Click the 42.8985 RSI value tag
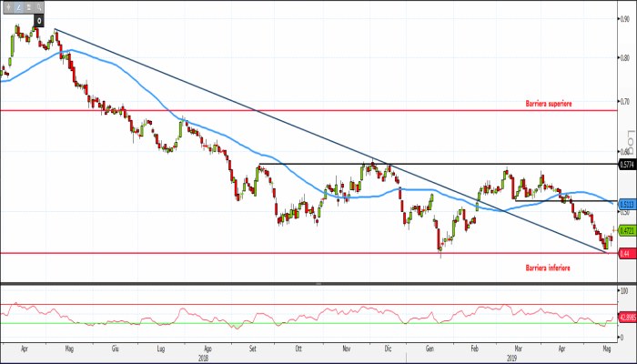Image resolution: width=637 pixels, height=364 pixels. coord(626,318)
